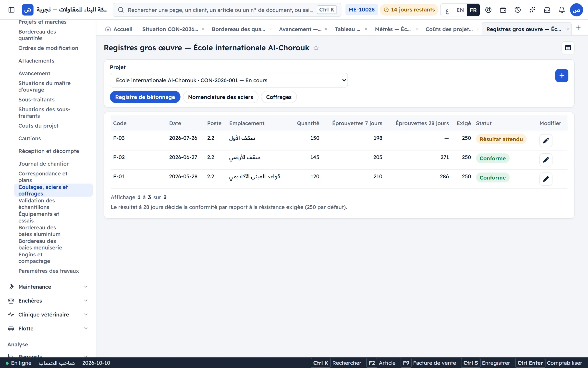The image size is (588, 368).
Task: Select Registre de bétonnage tab
Action: (145, 97)
